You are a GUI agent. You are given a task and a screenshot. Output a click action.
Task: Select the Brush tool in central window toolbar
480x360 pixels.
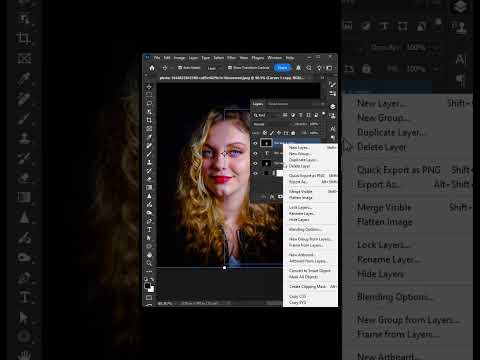[x=149, y=154]
